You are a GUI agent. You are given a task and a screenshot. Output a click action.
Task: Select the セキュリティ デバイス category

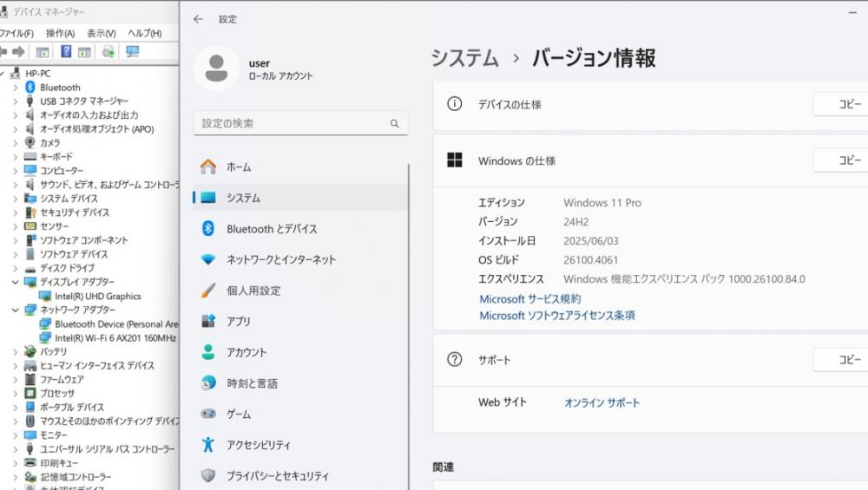pyautogui.click(x=74, y=212)
